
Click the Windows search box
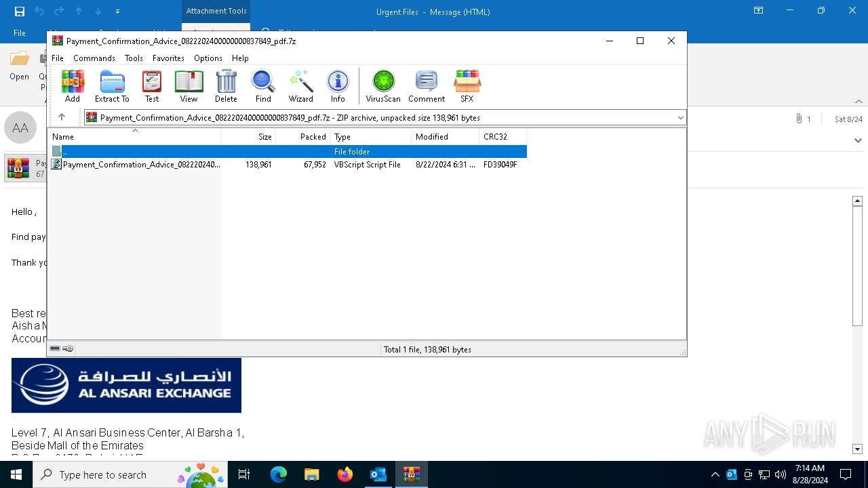point(130,474)
